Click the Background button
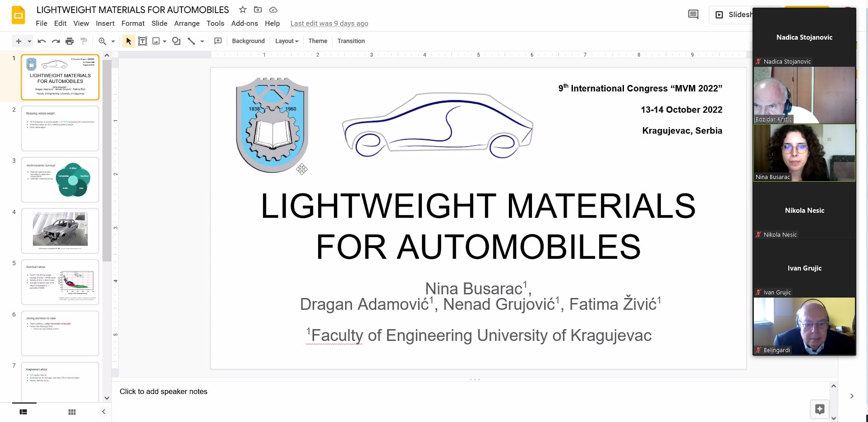The height and width of the screenshot is (422, 868). coord(248,41)
